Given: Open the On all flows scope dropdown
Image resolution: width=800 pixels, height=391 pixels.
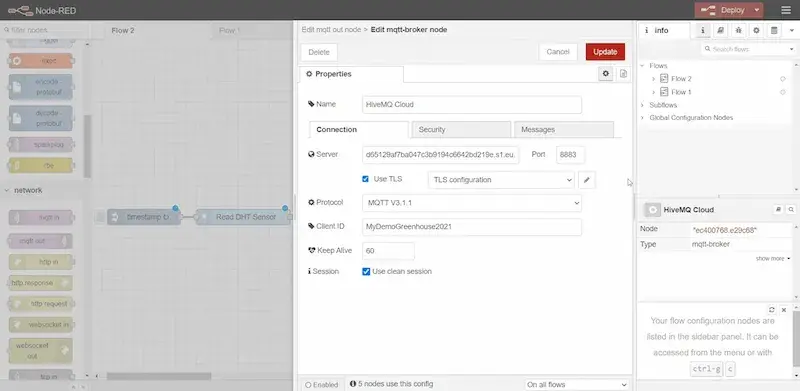Looking at the screenshot, I should (x=577, y=385).
